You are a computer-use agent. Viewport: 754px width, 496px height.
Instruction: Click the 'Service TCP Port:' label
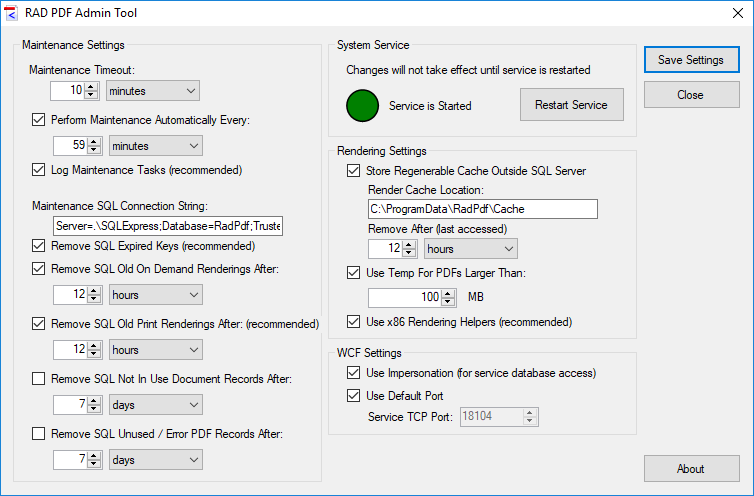coord(410,417)
